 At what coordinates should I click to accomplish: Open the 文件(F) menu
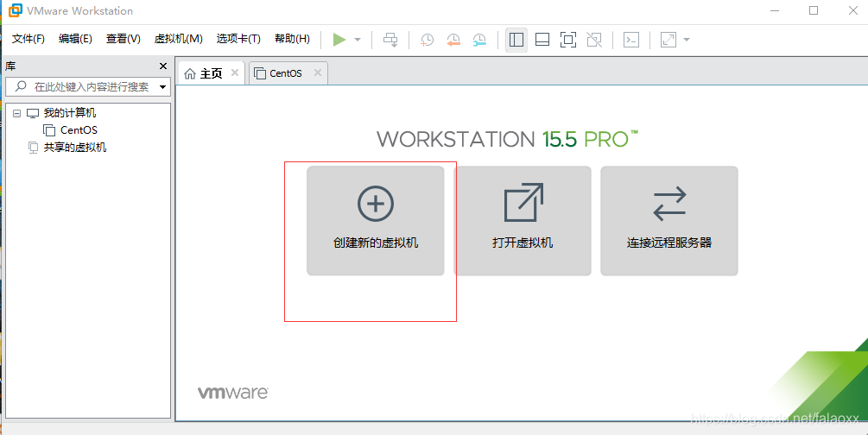pos(29,39)
